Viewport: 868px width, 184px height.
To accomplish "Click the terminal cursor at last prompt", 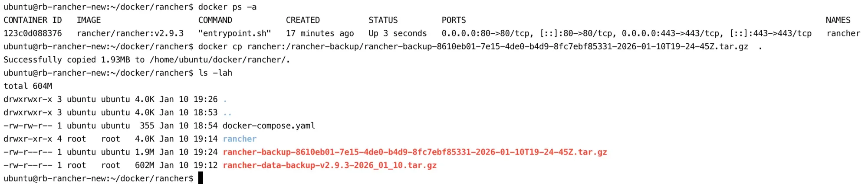I will click(201, 178).
